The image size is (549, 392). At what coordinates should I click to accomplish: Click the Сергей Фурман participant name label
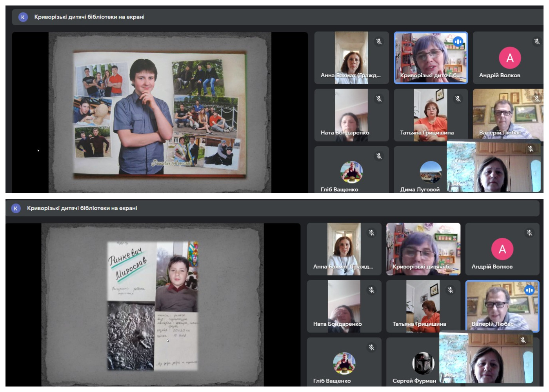[x=414, y=381]
